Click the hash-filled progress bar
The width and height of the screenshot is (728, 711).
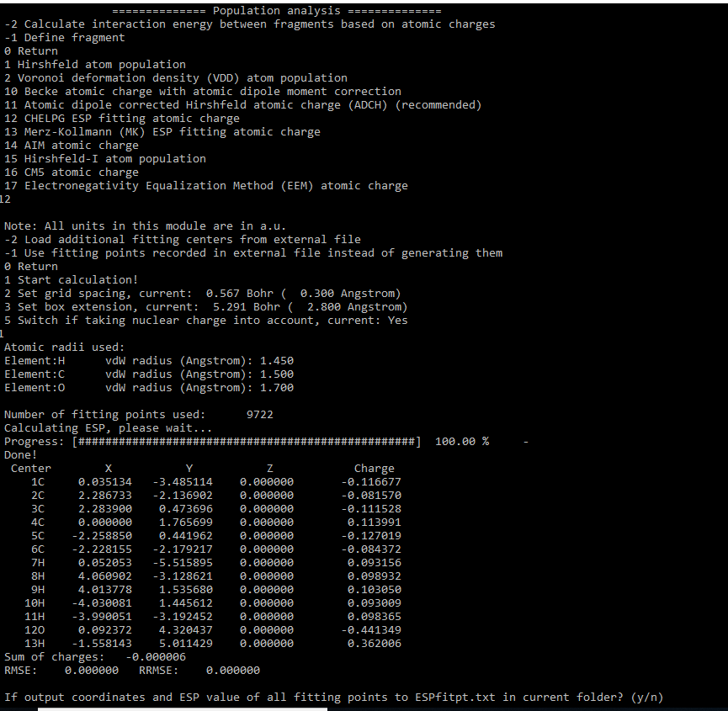(x=247, y=442)
